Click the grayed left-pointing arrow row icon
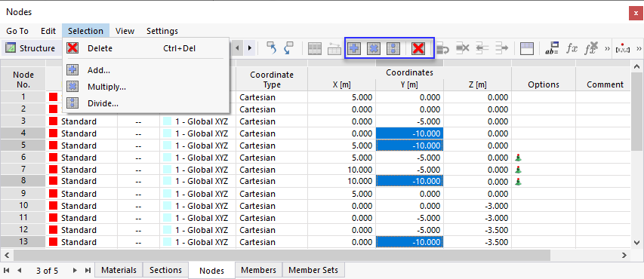Viewport: 644px width, 279px height. pyautogui.click(x=482, y=48)
